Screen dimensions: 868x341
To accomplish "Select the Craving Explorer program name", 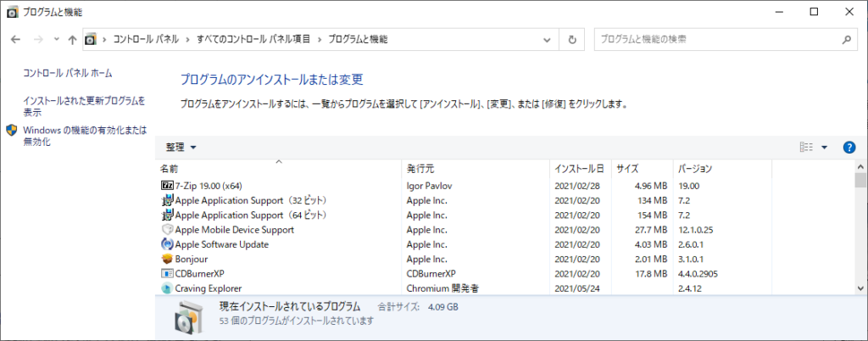I will [x=209, y=288].
